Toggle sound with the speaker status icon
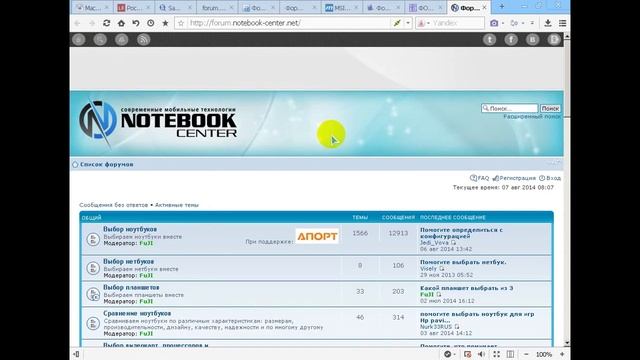 (x=482, y=354)
